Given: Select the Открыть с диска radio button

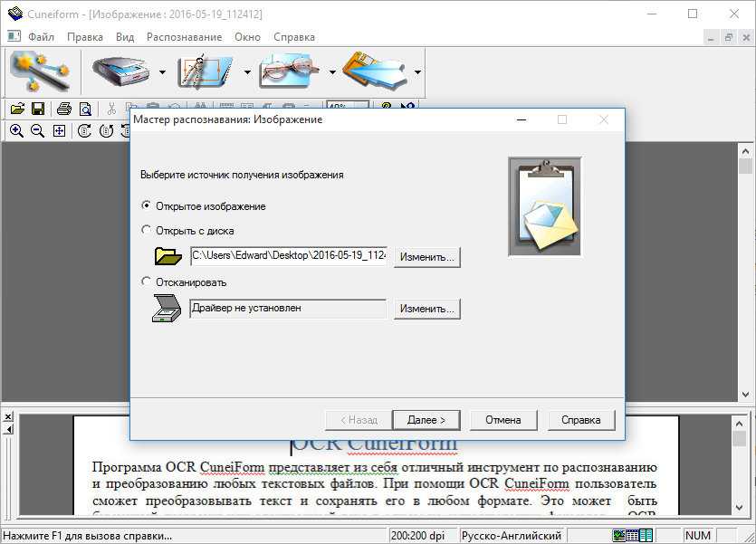Looking at the screenshot, I should pos(146,230).
